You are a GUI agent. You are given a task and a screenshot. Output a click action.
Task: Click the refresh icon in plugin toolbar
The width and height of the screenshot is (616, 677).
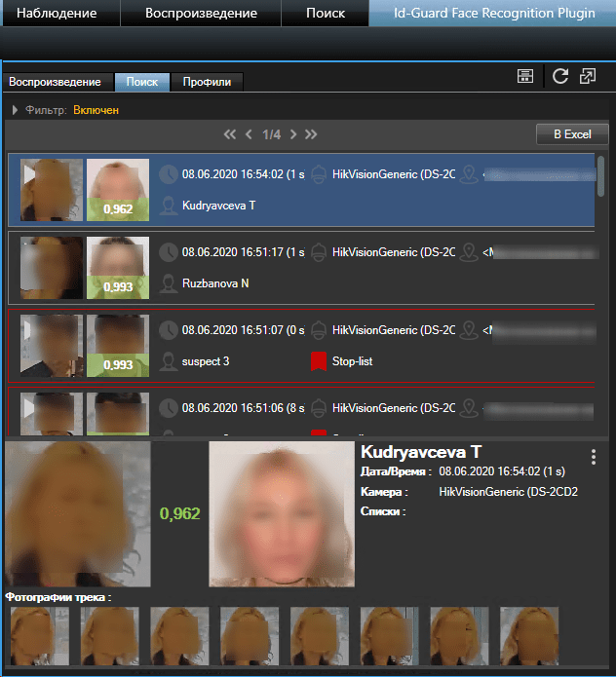point(559,77)
